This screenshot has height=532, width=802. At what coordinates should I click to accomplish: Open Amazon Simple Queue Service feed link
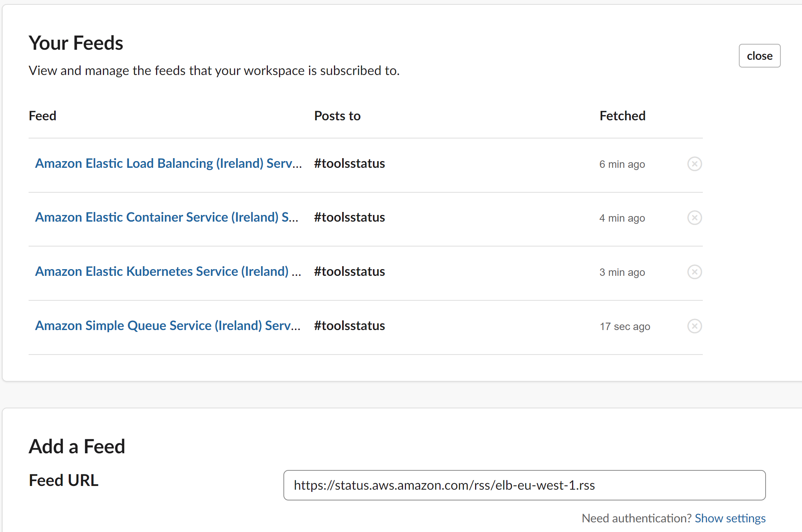[168, 326]
